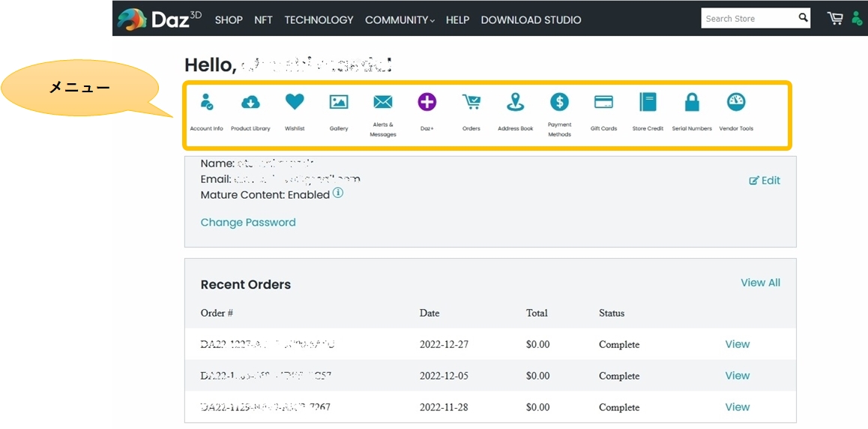Click the Wishlist heart icon
The width and height of the screenshot is (868, 429).
click(295, 102)
